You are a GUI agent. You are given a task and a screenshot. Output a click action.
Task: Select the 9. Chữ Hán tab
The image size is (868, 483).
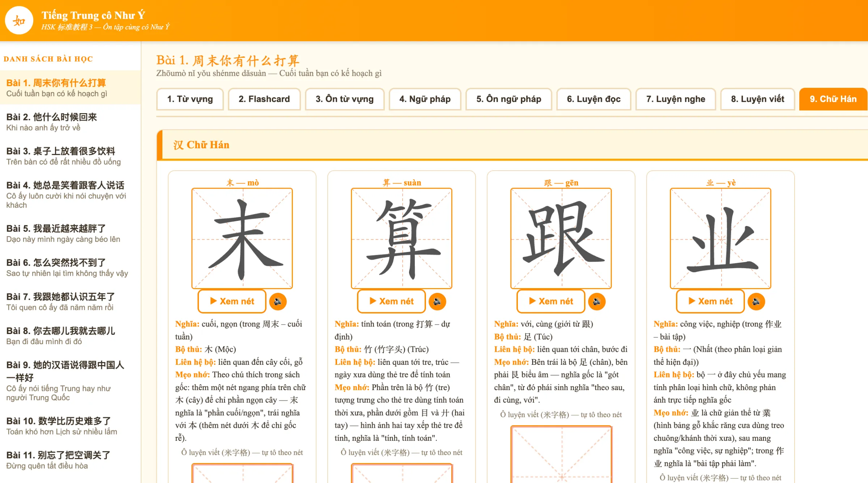point(833,99)
